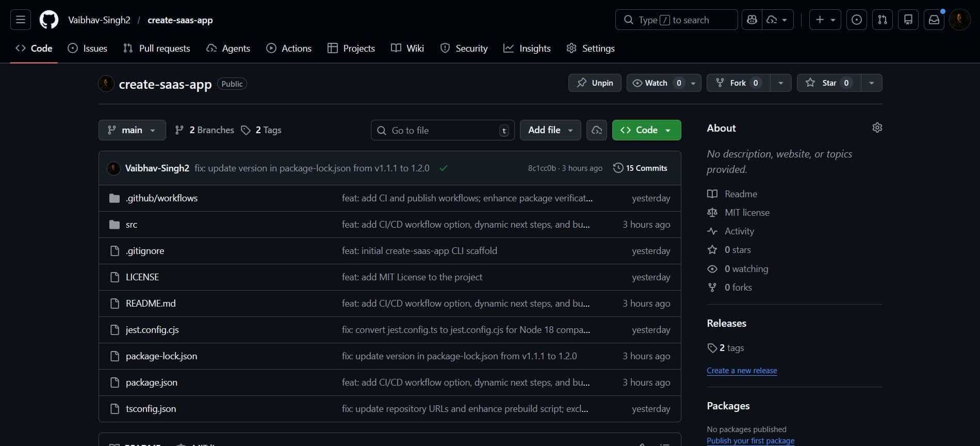The height and width of the screenshot is (446, 980).
Task: Click the Type / to search field
Action: [x=676, y=20]
